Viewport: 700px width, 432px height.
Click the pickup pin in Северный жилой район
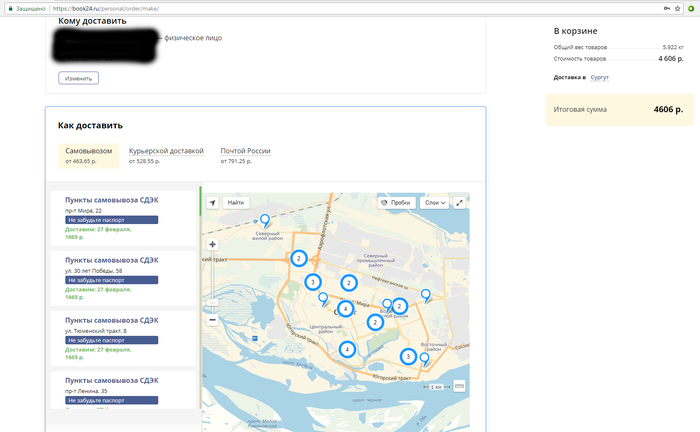[x=264, y=220]
